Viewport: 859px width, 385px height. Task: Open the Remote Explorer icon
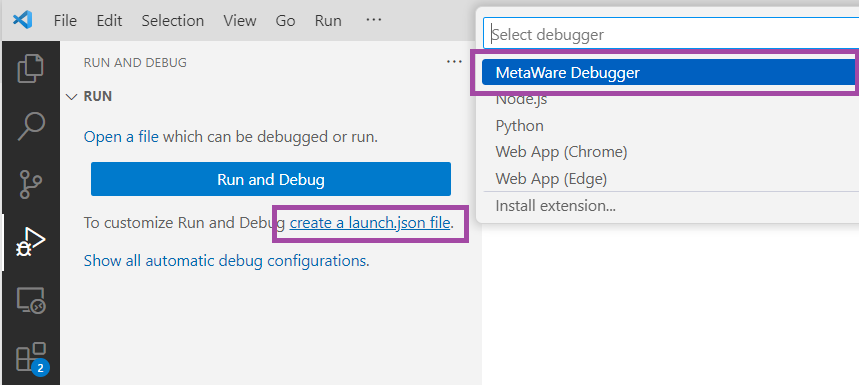(31, 300)
